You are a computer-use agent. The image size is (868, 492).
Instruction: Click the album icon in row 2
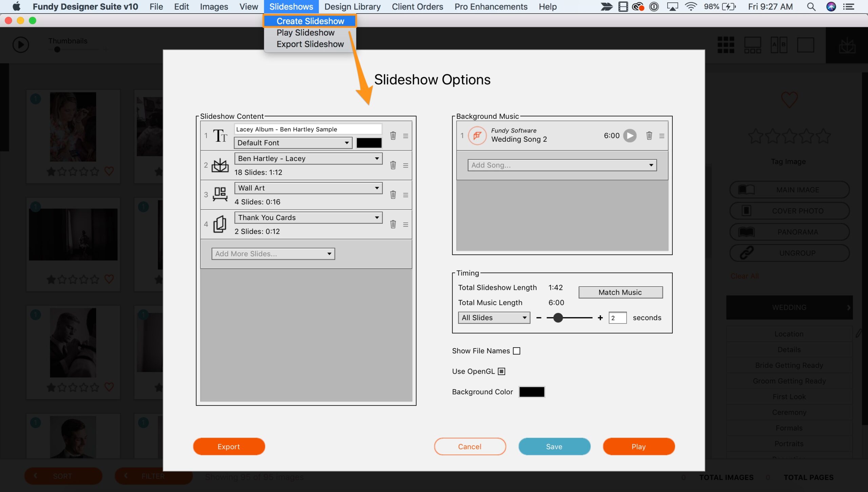220,165
